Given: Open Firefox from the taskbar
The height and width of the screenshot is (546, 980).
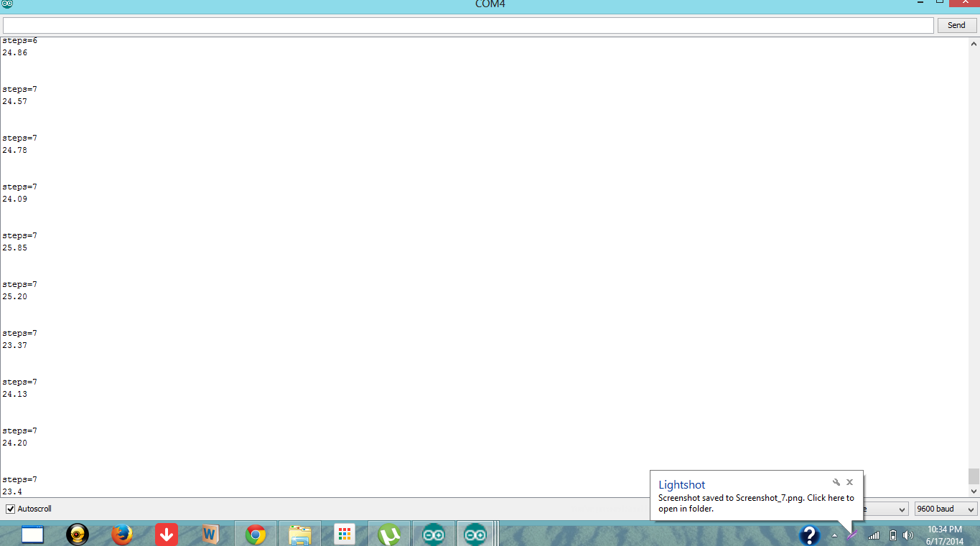Looking at the screenshot, I should pyautogui.click(x=122, y=535).
